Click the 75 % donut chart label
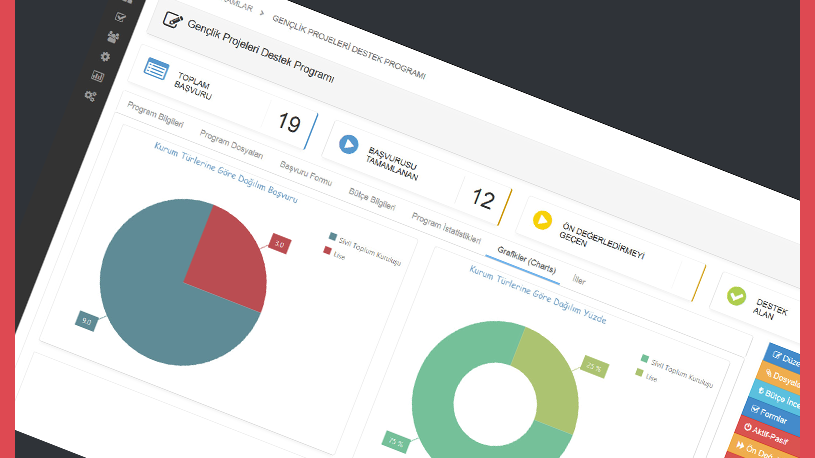 point(396,442)
